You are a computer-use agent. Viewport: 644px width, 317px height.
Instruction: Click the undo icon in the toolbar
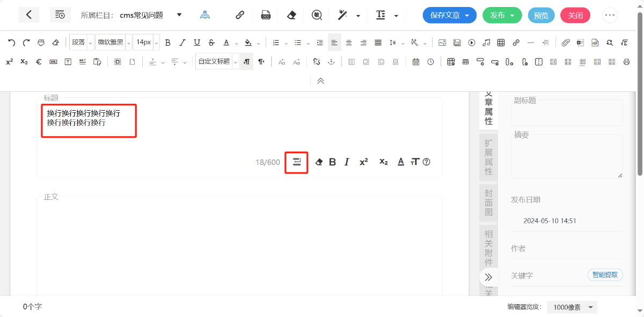tap(11, 42)
